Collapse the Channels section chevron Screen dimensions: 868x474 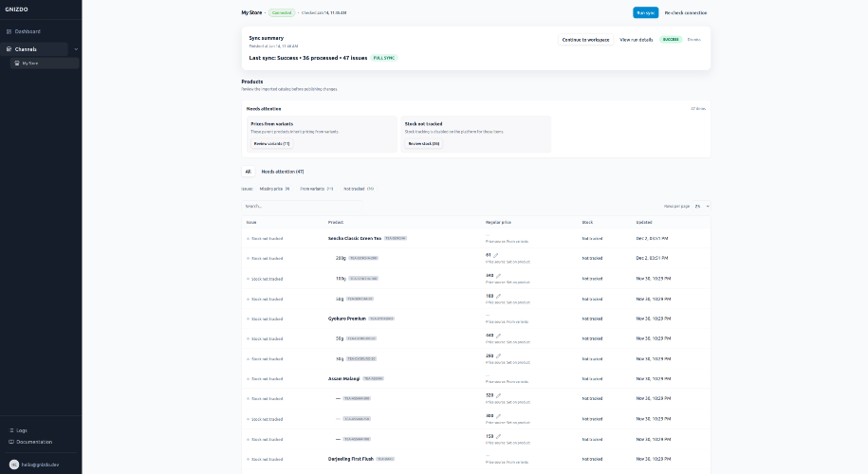point(76,48)
